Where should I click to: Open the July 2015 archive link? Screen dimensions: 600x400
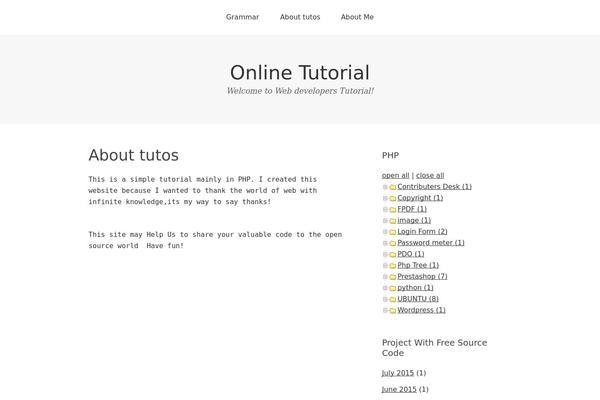coord(398,373)
